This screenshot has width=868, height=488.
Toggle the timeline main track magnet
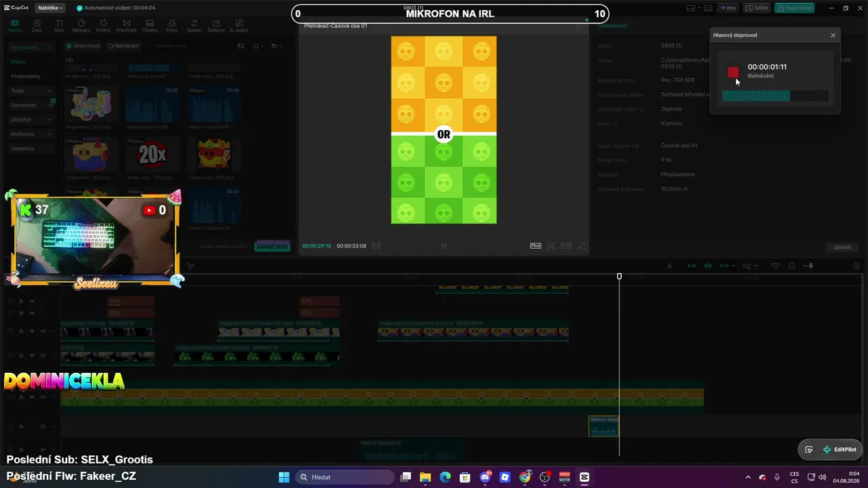point(692,266)
